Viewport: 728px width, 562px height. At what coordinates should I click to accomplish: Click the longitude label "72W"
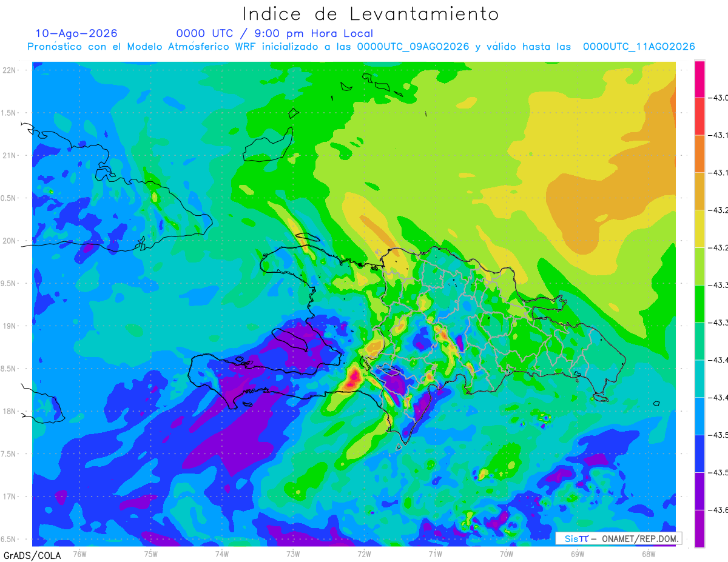(x=364, y=554)
